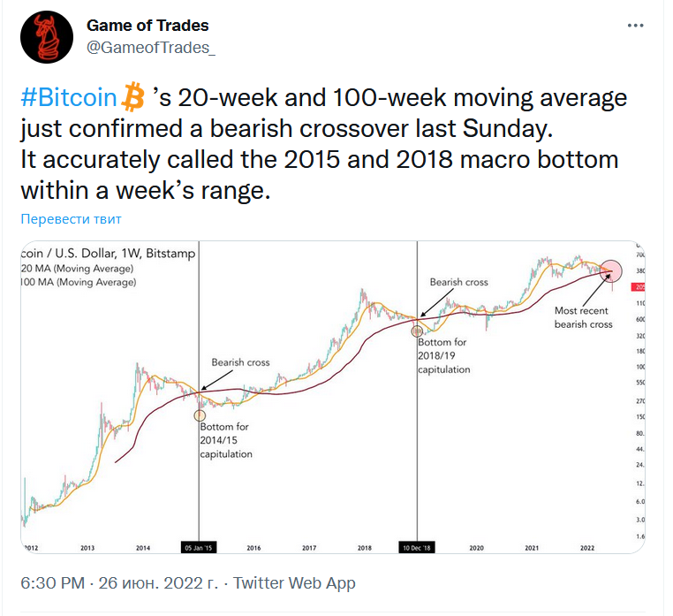
Task: Click the red current price label
Action: point(639,287)
